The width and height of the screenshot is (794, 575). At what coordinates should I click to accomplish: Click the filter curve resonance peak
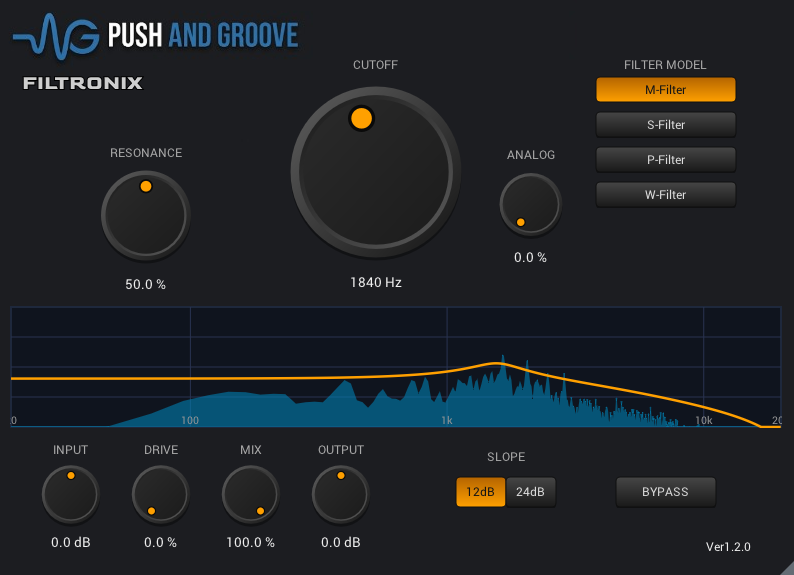point(498,363)
